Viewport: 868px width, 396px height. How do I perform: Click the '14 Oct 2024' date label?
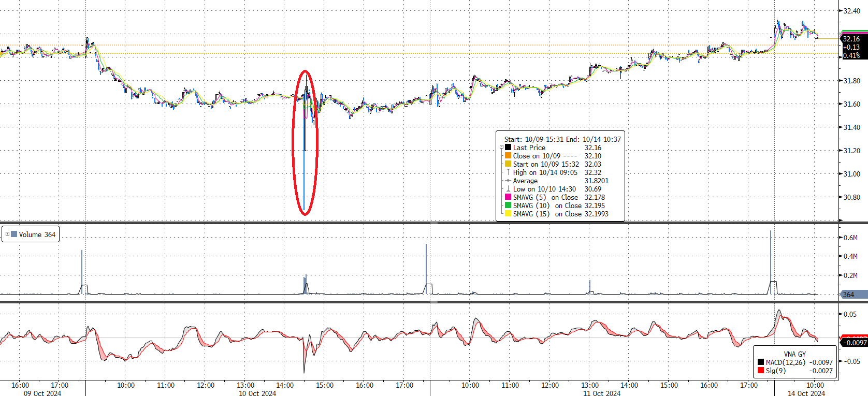tap(806, 393)
